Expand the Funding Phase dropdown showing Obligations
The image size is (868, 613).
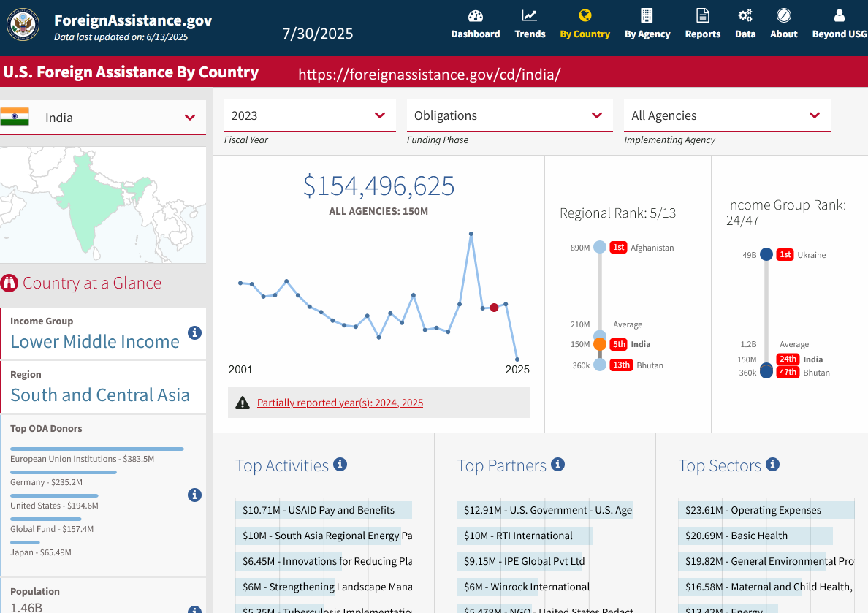click(510, 115)
